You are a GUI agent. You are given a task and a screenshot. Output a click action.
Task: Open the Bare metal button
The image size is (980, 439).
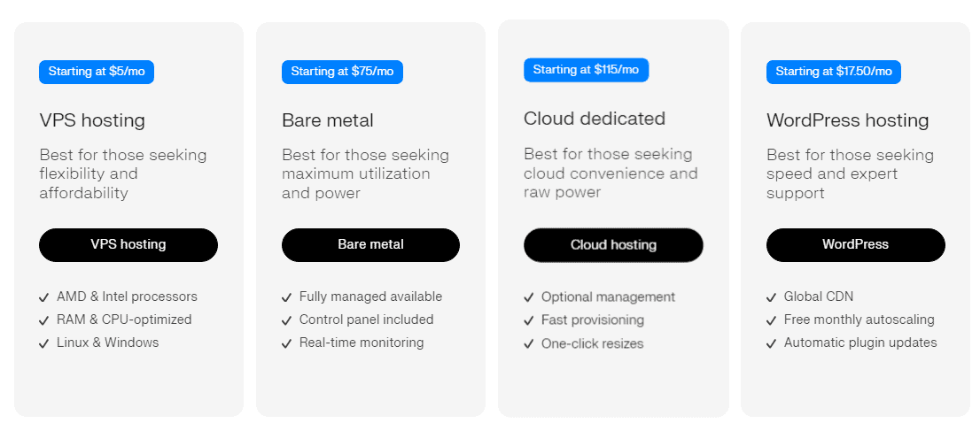click(x=370, y=245)
